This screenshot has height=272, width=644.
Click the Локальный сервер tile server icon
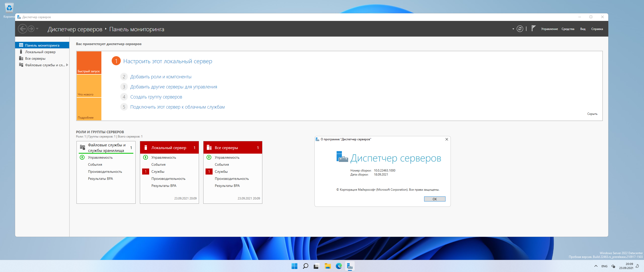pyautogui.click(x=146, y=148)
